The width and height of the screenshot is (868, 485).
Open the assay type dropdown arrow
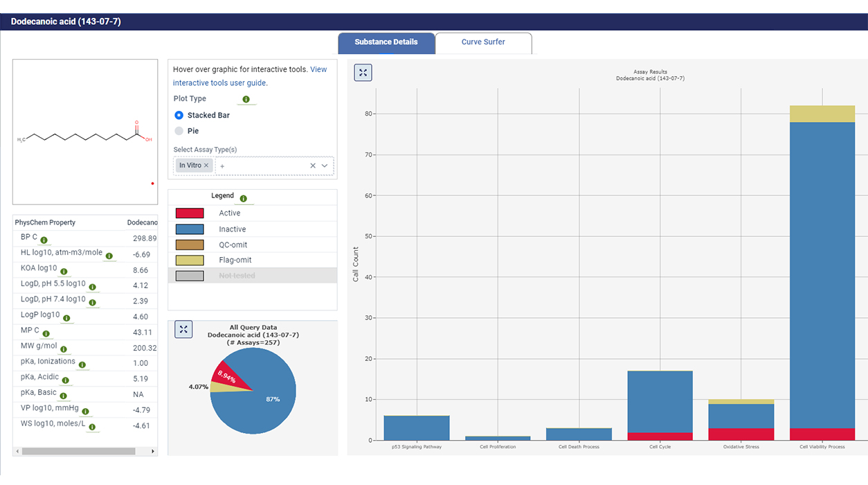click(x=324, y=166)
